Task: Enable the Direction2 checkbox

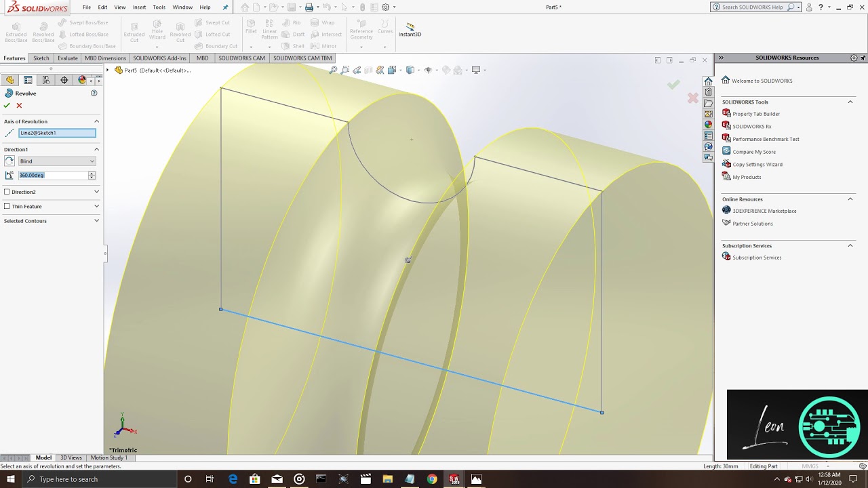Action: tap(7, 192)
